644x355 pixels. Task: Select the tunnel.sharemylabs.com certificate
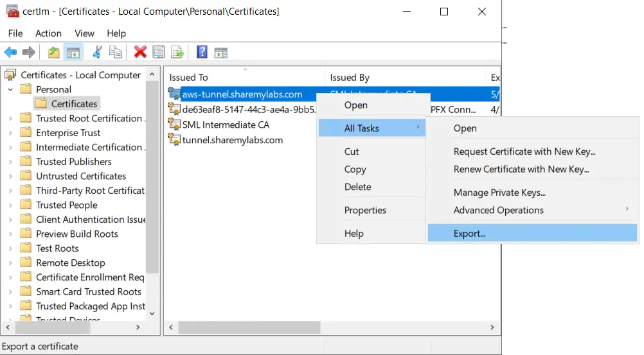[232, 140]
